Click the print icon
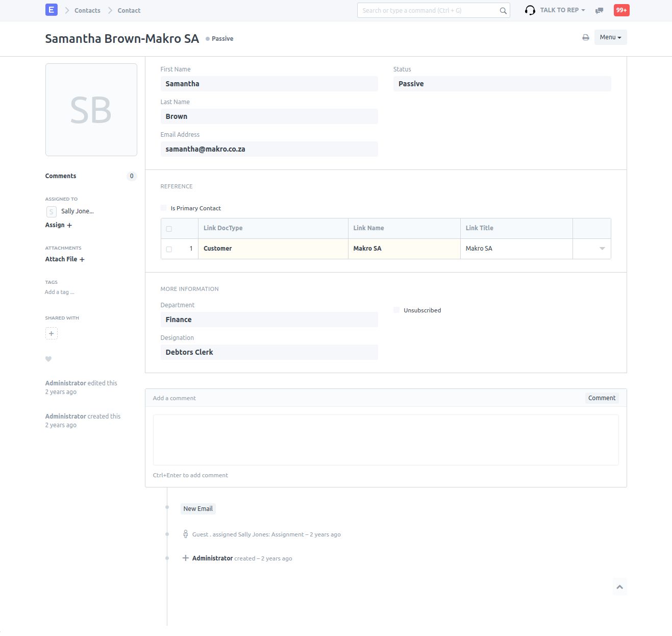 (x=585, y=37)
